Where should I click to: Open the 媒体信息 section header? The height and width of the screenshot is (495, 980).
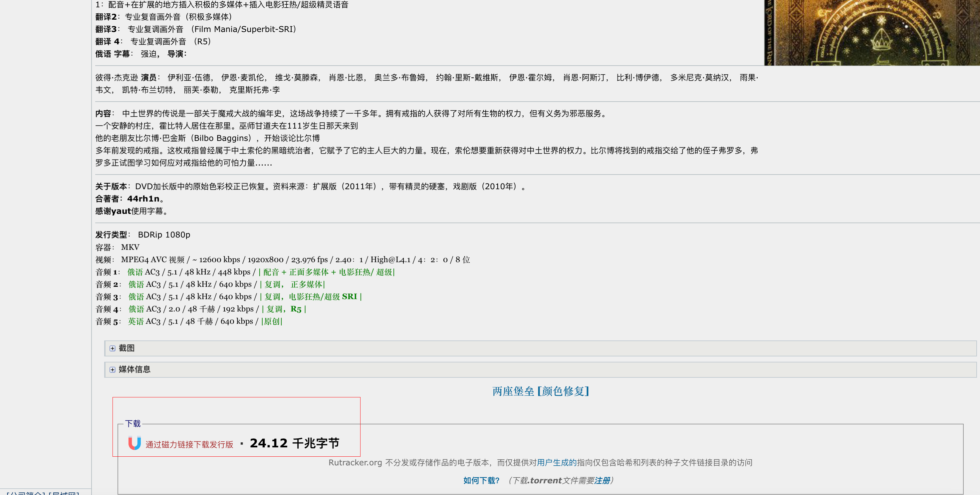click(x=540, y=370)
